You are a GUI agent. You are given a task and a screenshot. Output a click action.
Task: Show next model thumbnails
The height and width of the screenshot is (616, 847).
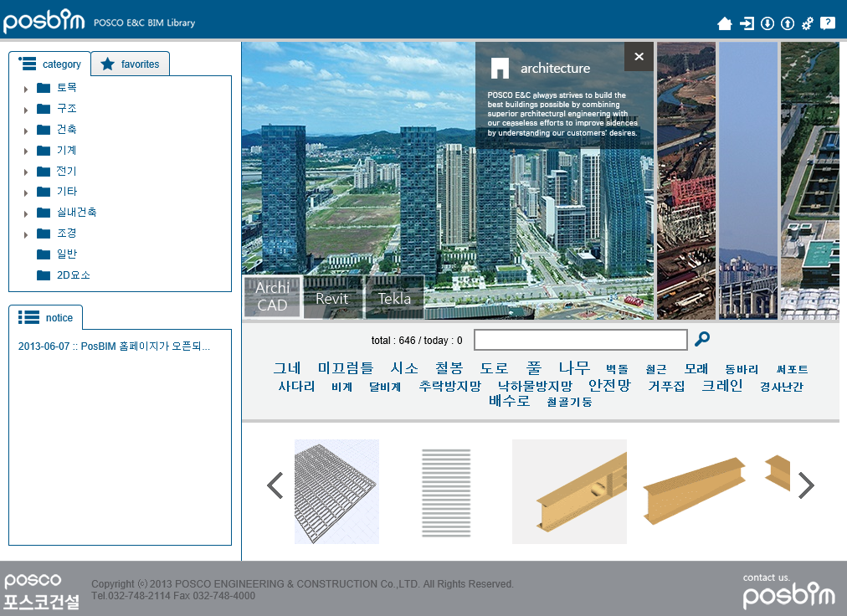tap(806, 485)
